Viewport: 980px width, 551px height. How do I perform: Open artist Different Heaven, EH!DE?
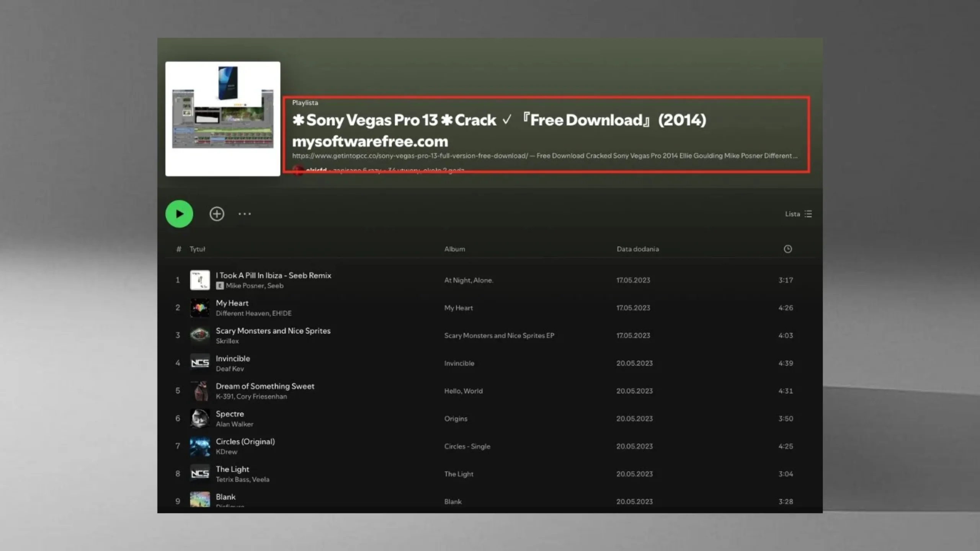pyautogui.click(x=253, y=313)
